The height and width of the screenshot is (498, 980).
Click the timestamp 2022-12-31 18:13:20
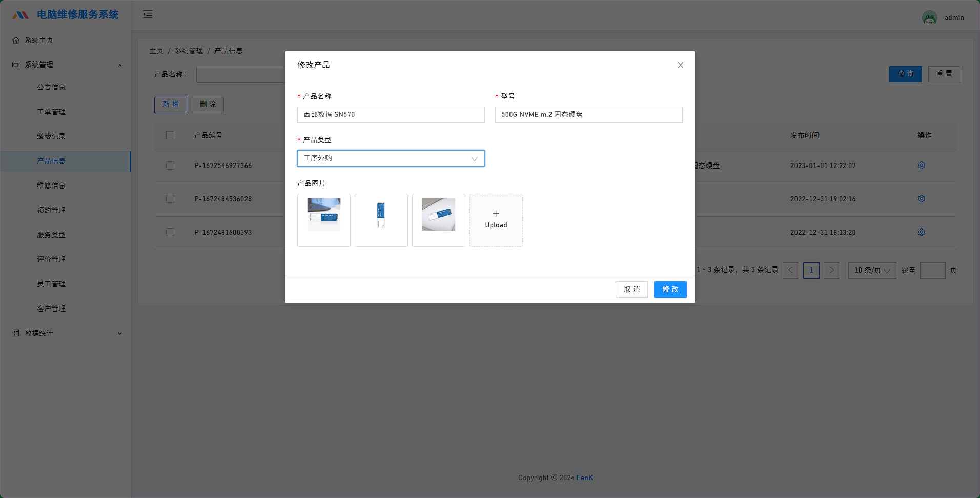823,232
